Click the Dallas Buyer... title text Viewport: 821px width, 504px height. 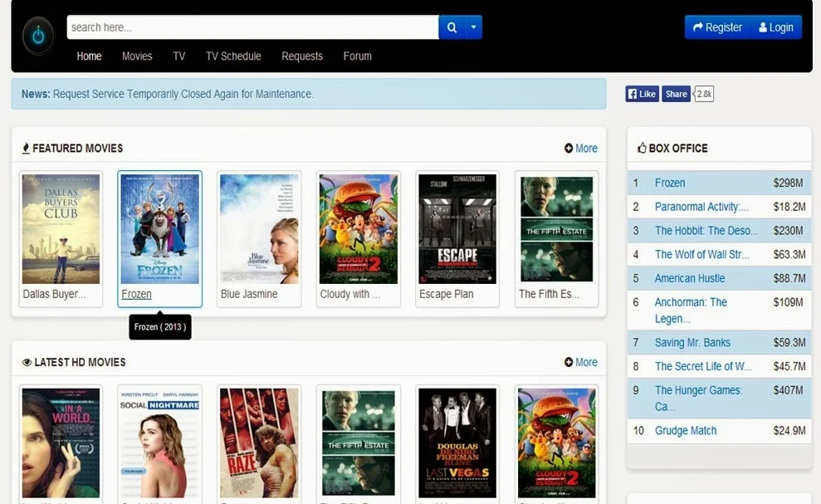(54, 294)
